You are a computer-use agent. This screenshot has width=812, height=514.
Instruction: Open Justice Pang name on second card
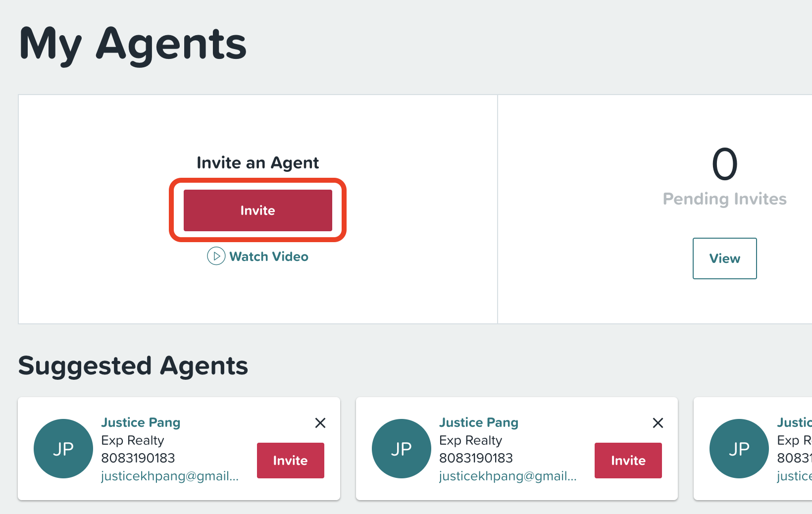click(479, 422)
